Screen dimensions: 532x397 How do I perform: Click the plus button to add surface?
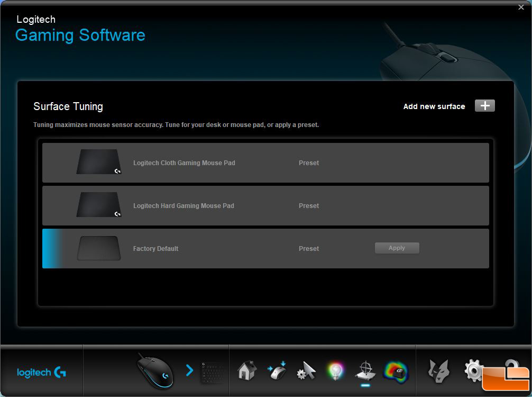pos(484,106)
